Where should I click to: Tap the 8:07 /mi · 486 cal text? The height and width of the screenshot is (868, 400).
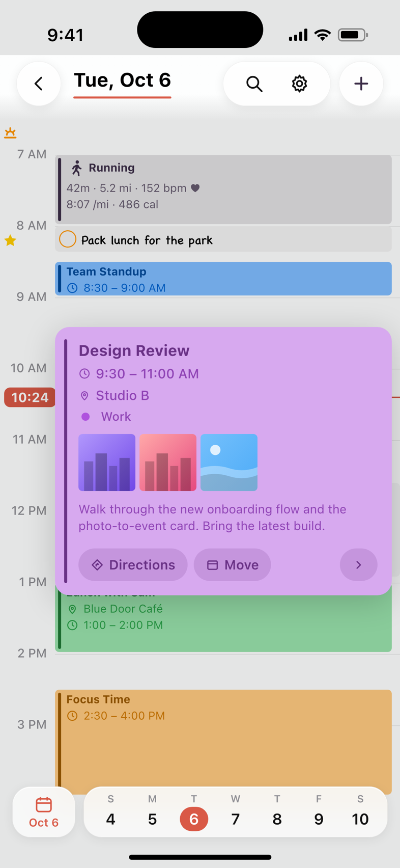pos(112,204)
